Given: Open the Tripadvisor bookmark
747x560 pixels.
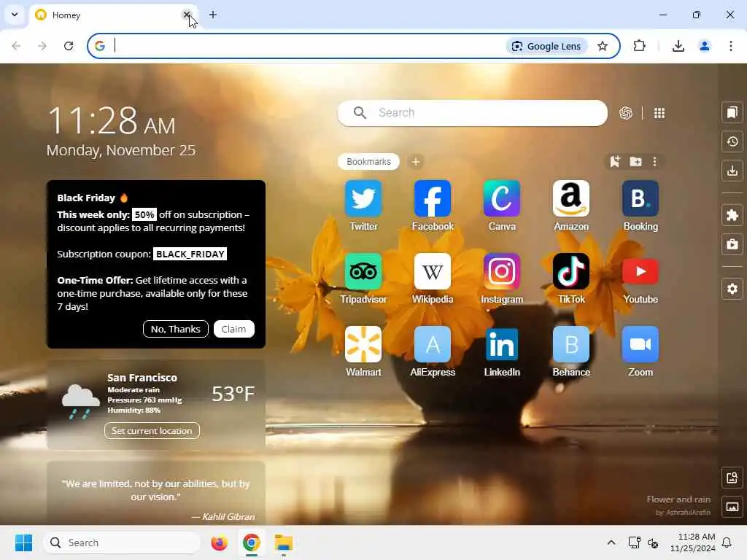Looking at the screenshot, I should click(363, 272).
